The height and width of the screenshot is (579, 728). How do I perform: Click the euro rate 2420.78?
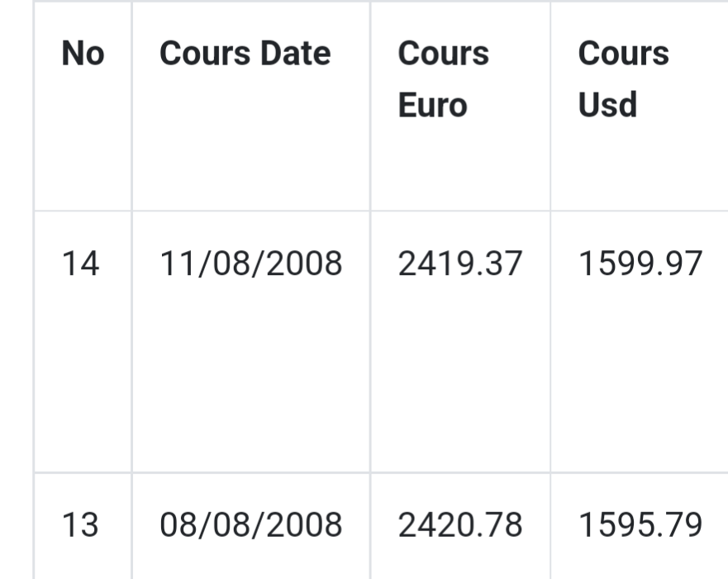460,524
